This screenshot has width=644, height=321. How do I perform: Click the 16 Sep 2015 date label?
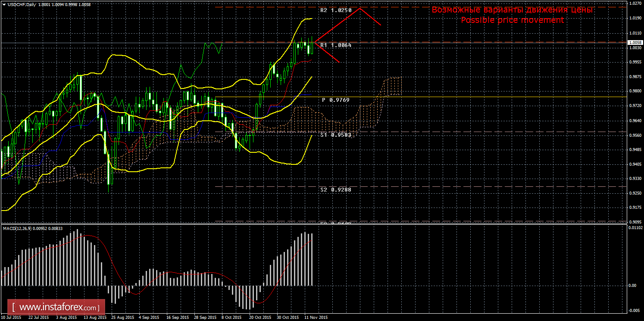click(x=178, y=318)
